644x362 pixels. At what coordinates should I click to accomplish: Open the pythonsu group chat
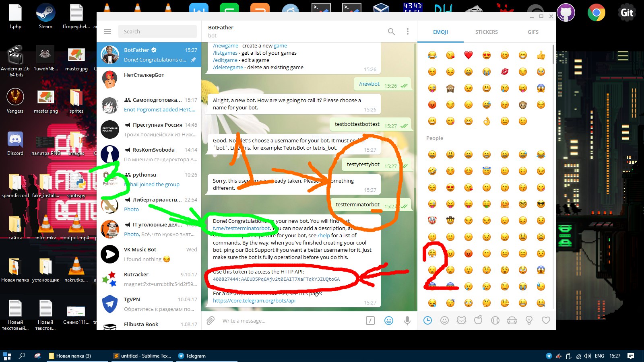149,179
